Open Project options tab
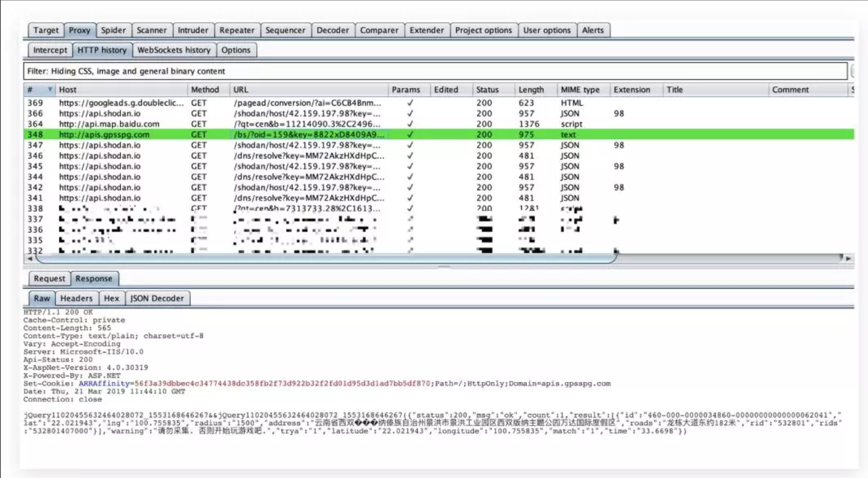 pyautogui.click(x=484, y=30)
